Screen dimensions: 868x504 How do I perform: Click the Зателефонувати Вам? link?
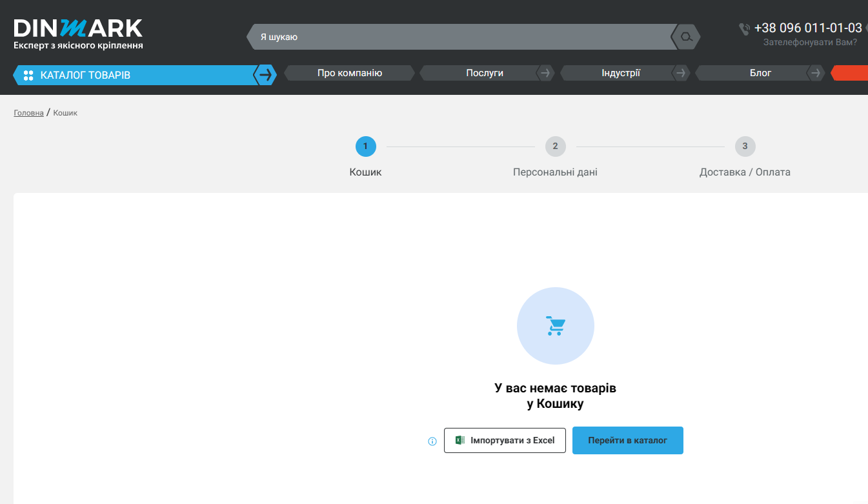(810, 43)
